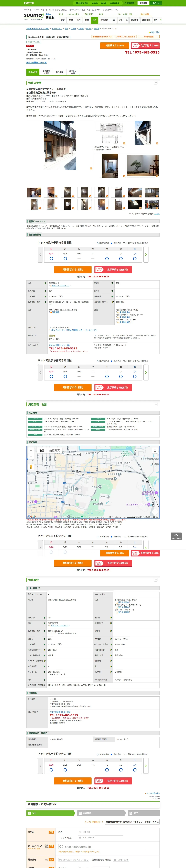Switch the map to 地図 view
186x868 pixels.
(x=42, y=450)
